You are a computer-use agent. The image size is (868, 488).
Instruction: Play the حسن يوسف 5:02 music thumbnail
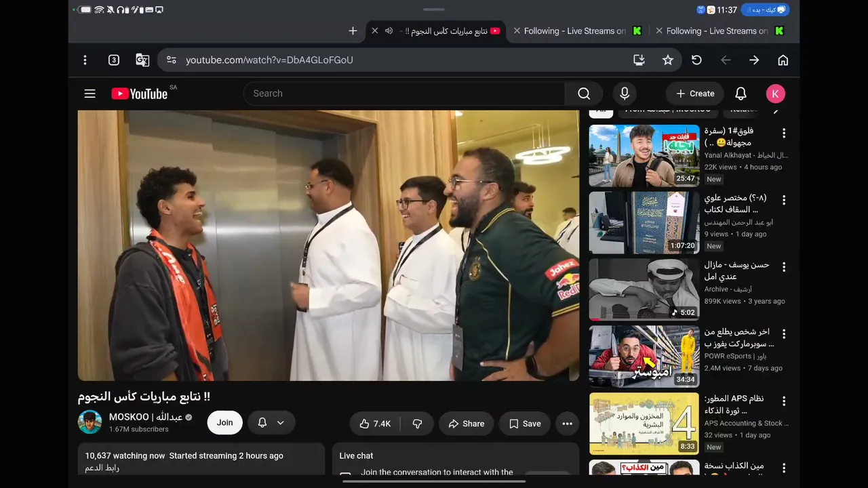click(644, 289)
